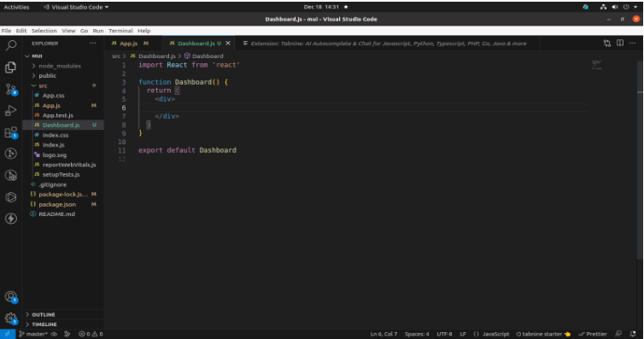Open the Edit menu
644x339 pixels.
tap(21, 31)
